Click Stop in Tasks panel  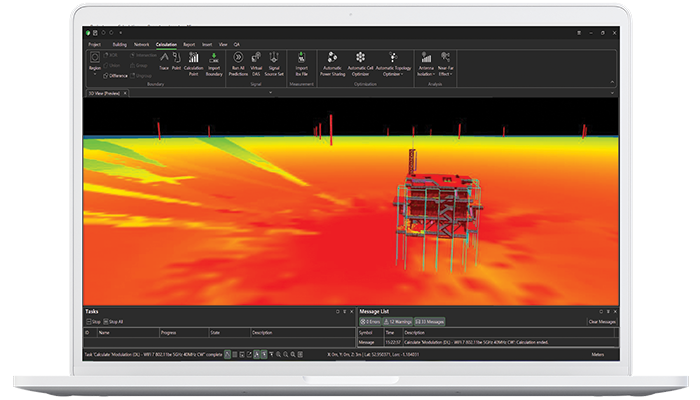click(93, 322)
